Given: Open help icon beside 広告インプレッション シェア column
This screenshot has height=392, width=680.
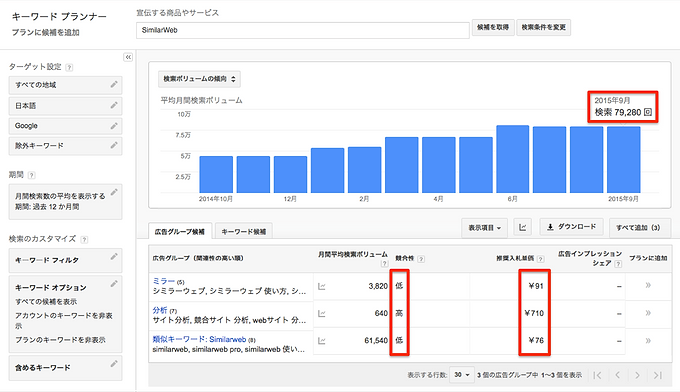Looking at the screenshot, I should [618, 264].
